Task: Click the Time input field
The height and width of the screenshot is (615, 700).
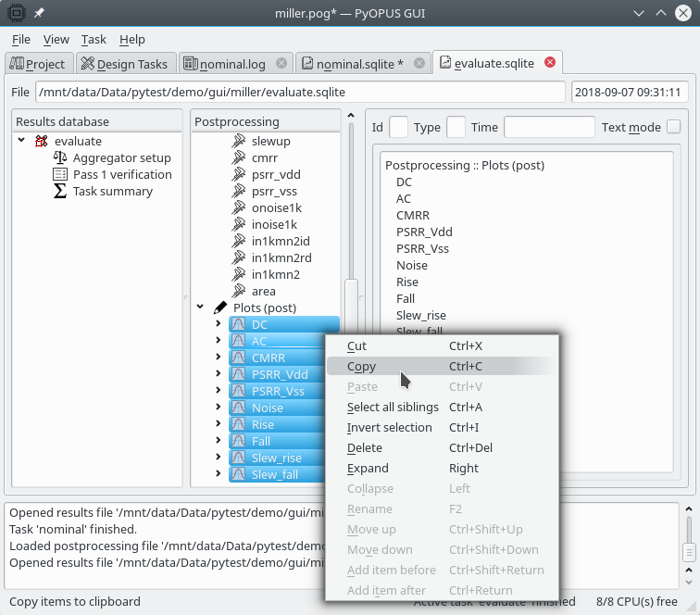Action: pyautogui.click(x=549, y=127)
